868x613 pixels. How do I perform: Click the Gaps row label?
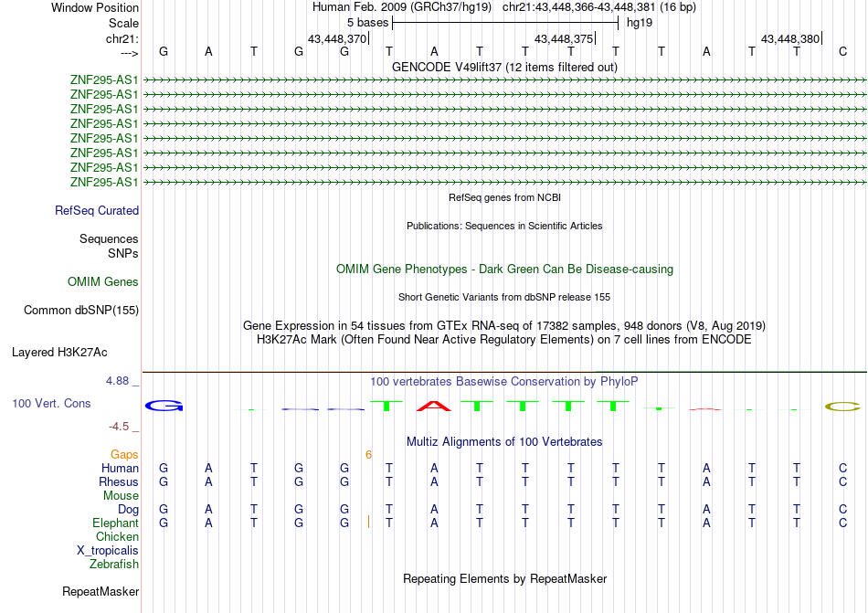124,455
